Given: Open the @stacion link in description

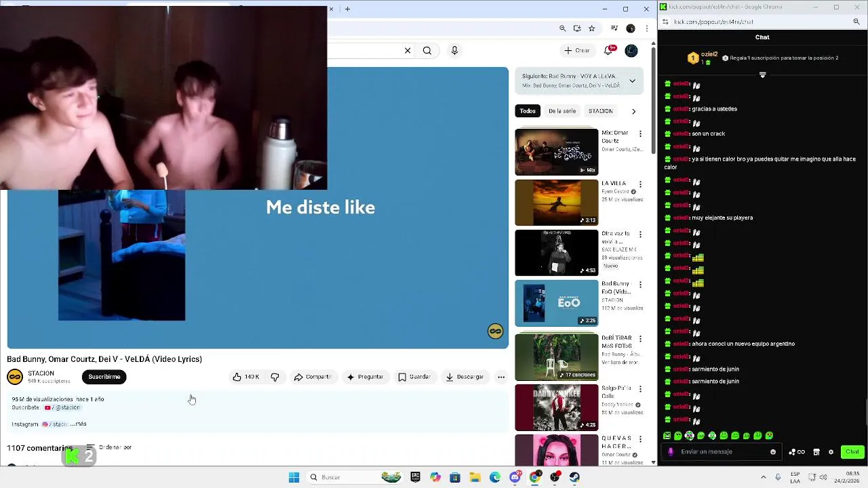Looking at the screenshot, I should pos(62,407).
